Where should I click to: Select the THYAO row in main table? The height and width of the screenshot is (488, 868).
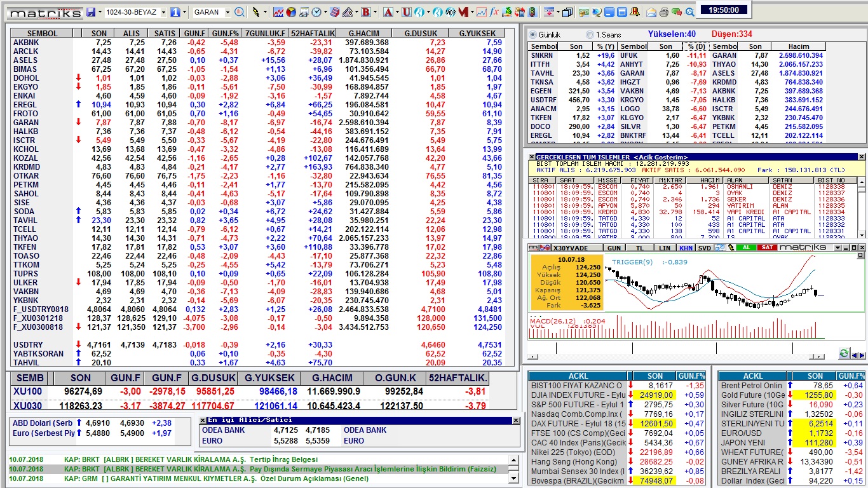pyautogui.click(x=257, y=238)
